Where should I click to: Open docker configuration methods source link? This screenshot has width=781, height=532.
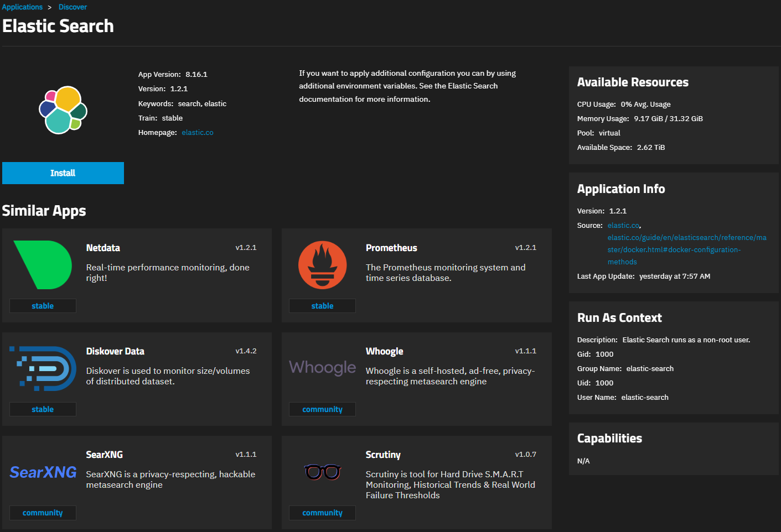(687, 250)
